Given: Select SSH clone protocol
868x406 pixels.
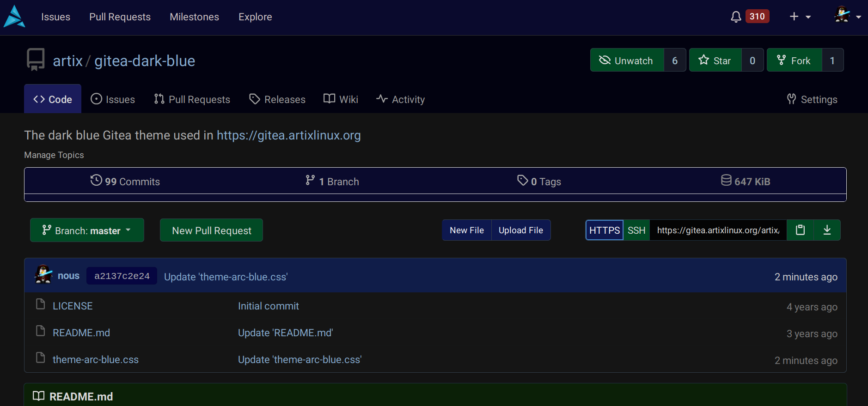Looking at the screenshot, I should pos(636,230).
